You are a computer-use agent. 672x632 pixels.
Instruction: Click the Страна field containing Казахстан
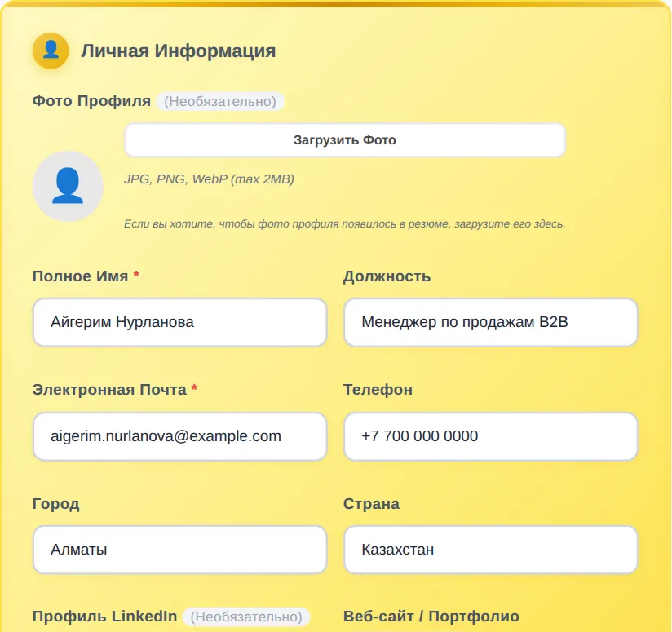491,550
